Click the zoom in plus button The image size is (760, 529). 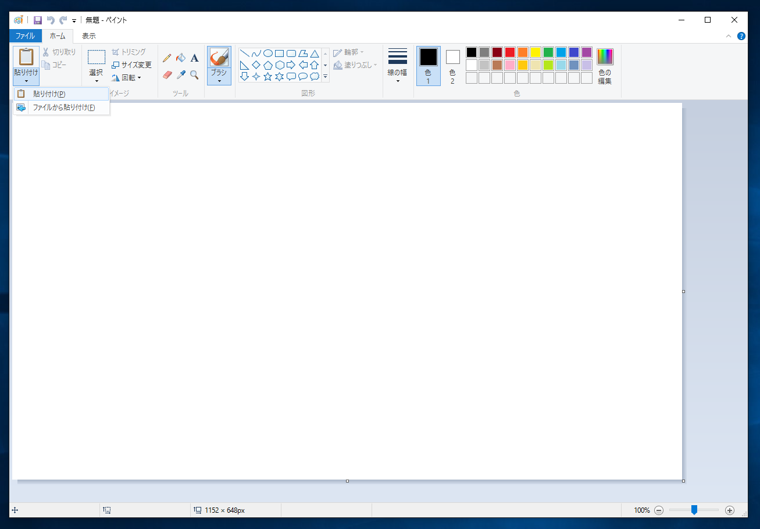(729, 510)
